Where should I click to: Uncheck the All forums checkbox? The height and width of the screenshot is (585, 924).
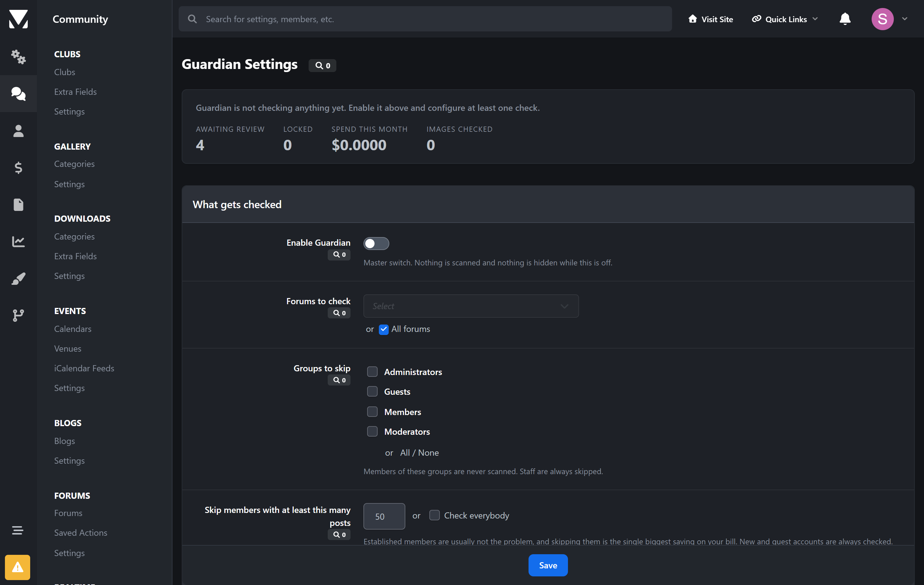click(x=383, y=329)
